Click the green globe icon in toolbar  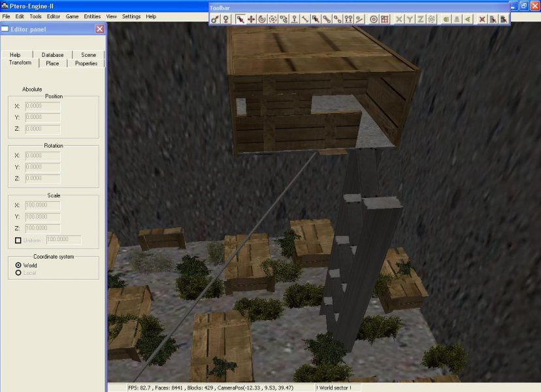(x=446, y=20)
